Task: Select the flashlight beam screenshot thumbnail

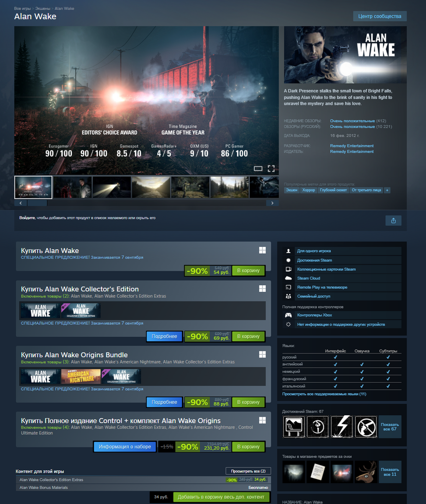Action: coord(111,187)
